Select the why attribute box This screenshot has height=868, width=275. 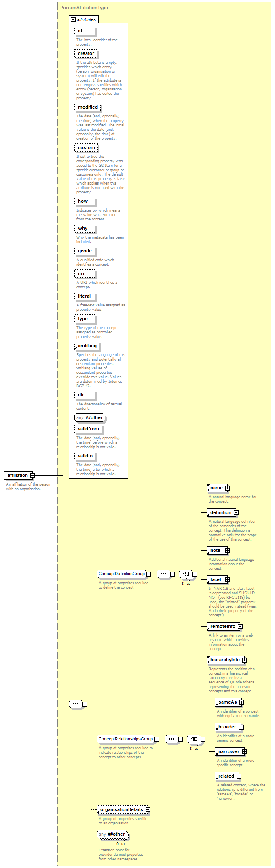(85, 229)
